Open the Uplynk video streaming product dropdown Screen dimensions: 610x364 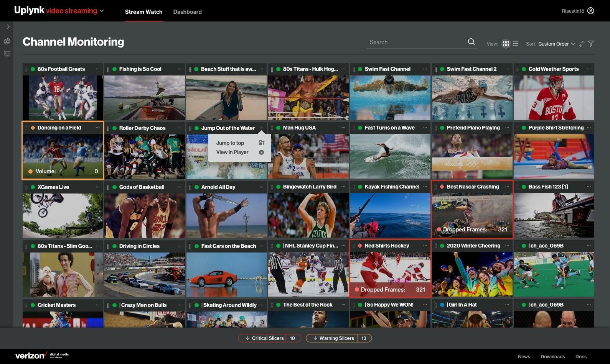pyautogui.click(x=102, y=11)
